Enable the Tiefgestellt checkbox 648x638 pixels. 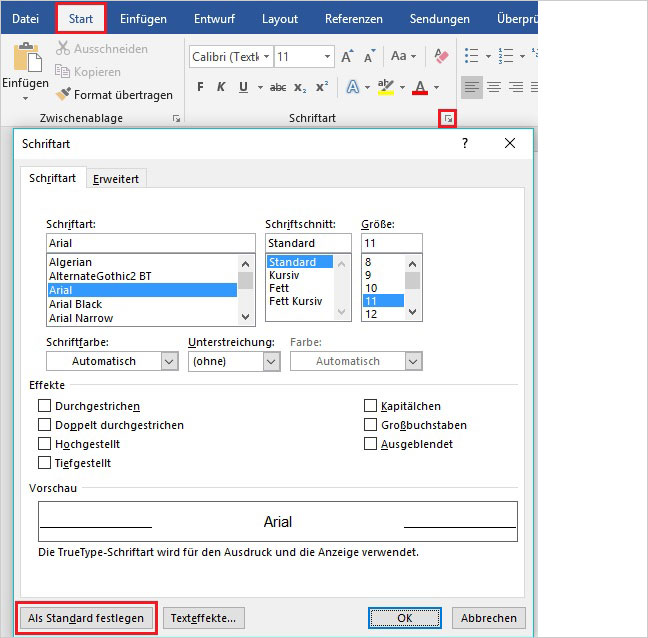click(x=44, y=463)
